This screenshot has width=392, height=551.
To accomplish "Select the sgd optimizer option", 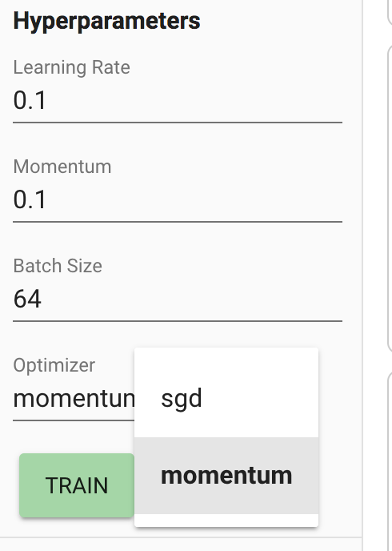I will (226, 399).
